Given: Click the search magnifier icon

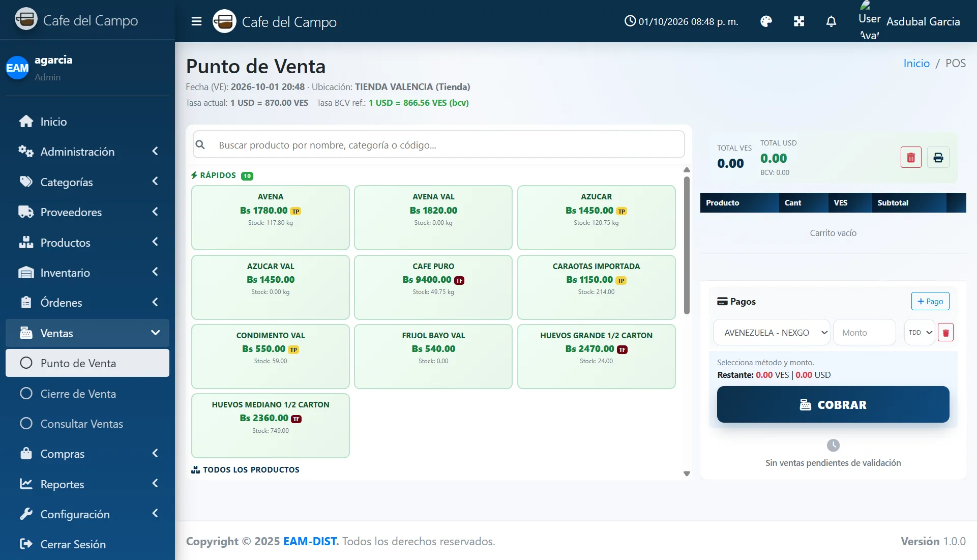Looking at the screenshot, I should [x=200, y=145].
